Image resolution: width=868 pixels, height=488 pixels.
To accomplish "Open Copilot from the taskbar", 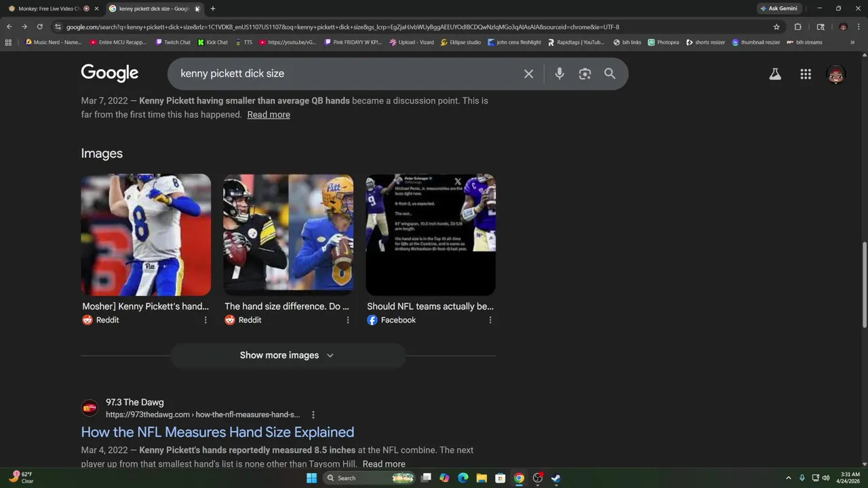I will click(444, 478).
